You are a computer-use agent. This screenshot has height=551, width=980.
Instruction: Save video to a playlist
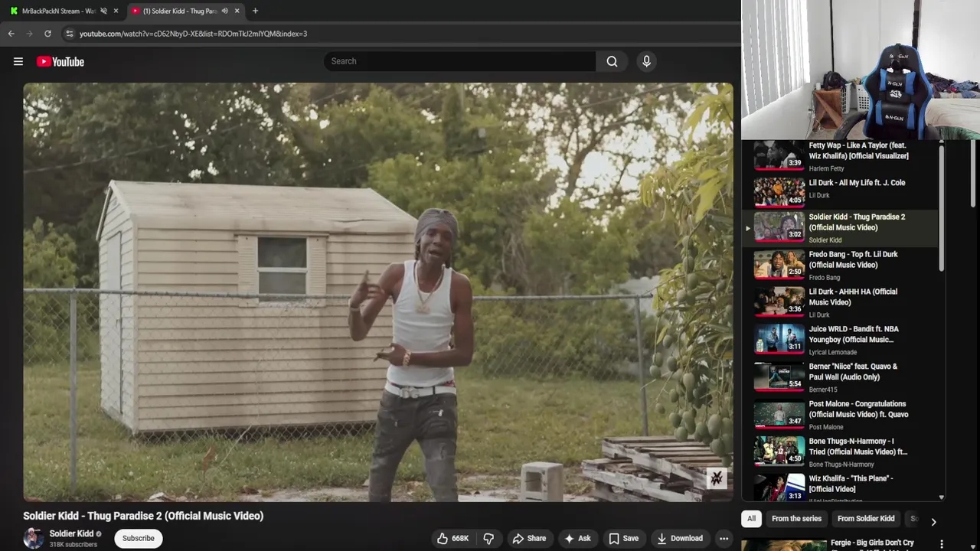[623, 538]
